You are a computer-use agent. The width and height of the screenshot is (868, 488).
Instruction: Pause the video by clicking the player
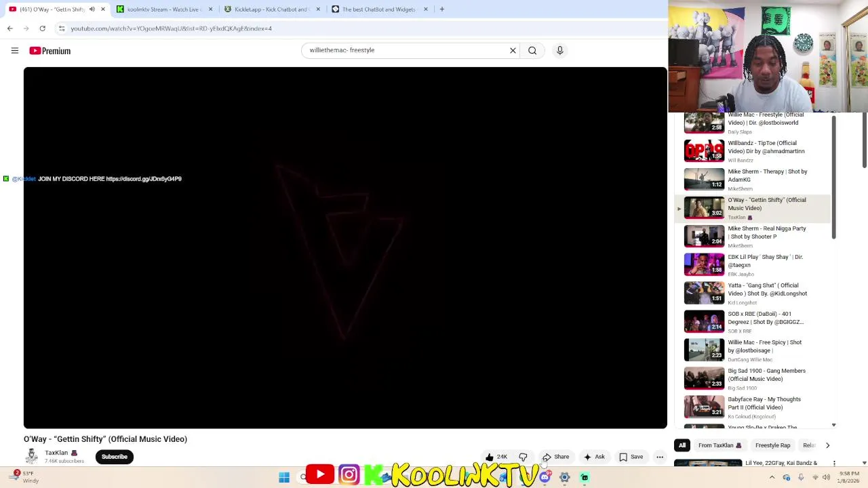point(345,247)
